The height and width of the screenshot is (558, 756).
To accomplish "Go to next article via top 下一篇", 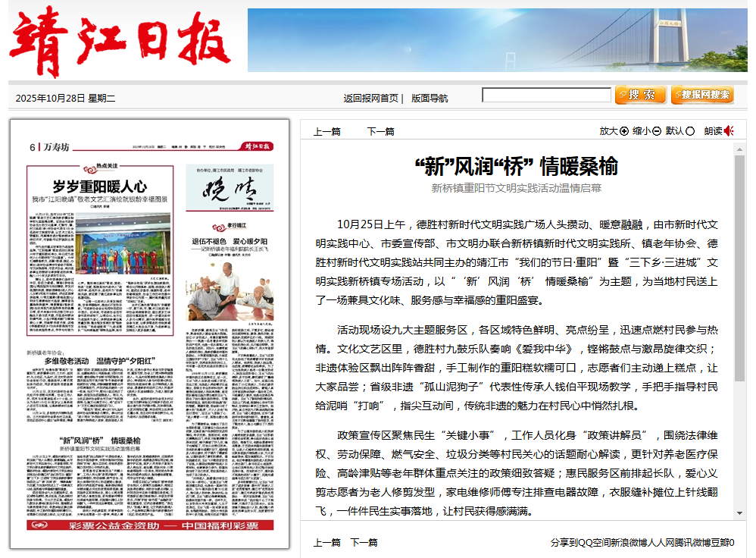I will click(381, 131).
